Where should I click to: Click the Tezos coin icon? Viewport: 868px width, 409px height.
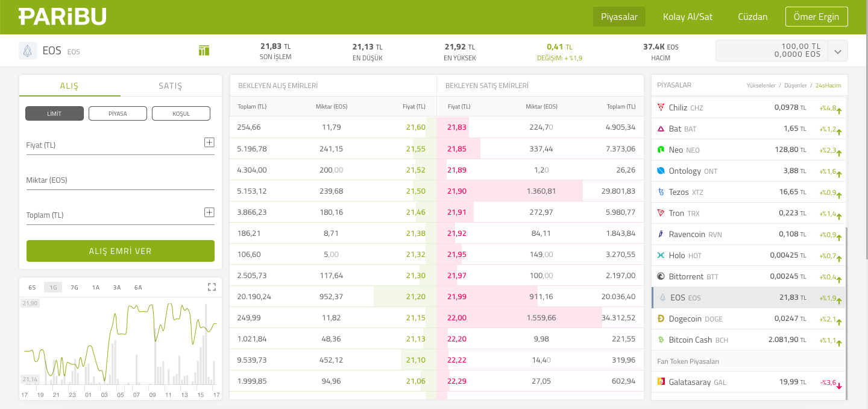[661, 192]
